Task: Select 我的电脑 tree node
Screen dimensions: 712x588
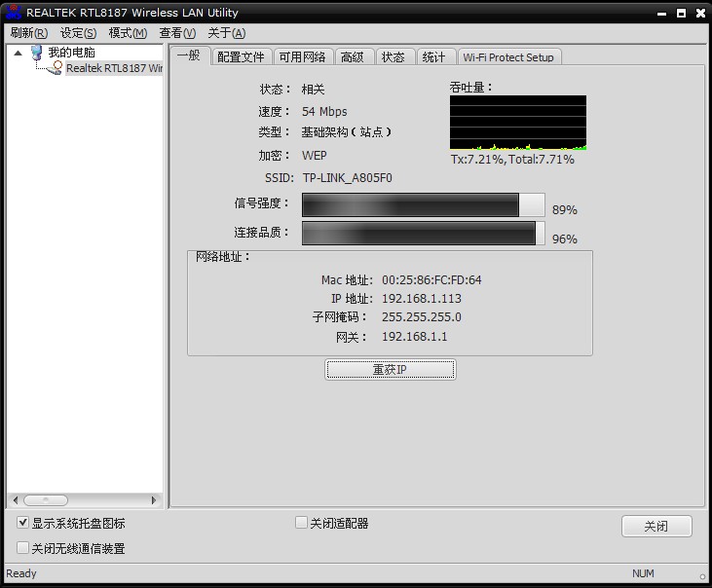Action: coord(71,53)
